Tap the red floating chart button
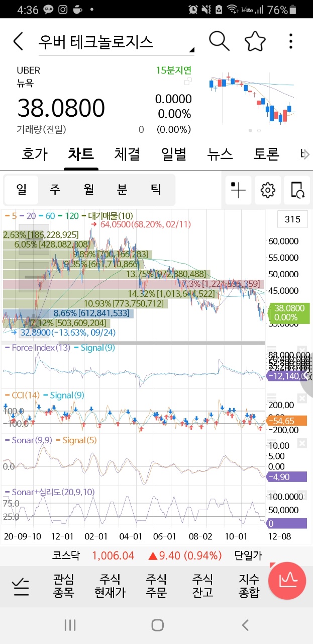 coord(287,582)
